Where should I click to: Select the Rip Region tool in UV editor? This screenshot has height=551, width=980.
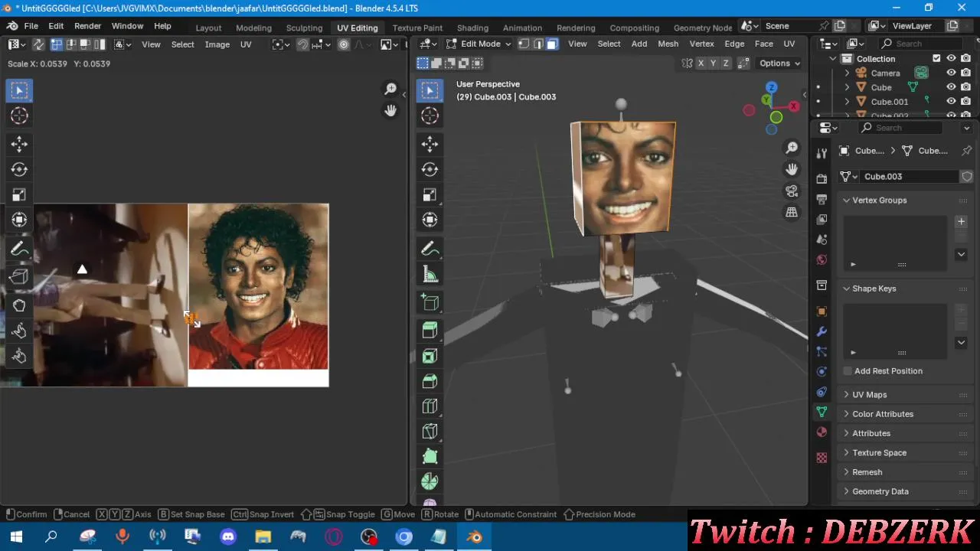coord(19,277)
